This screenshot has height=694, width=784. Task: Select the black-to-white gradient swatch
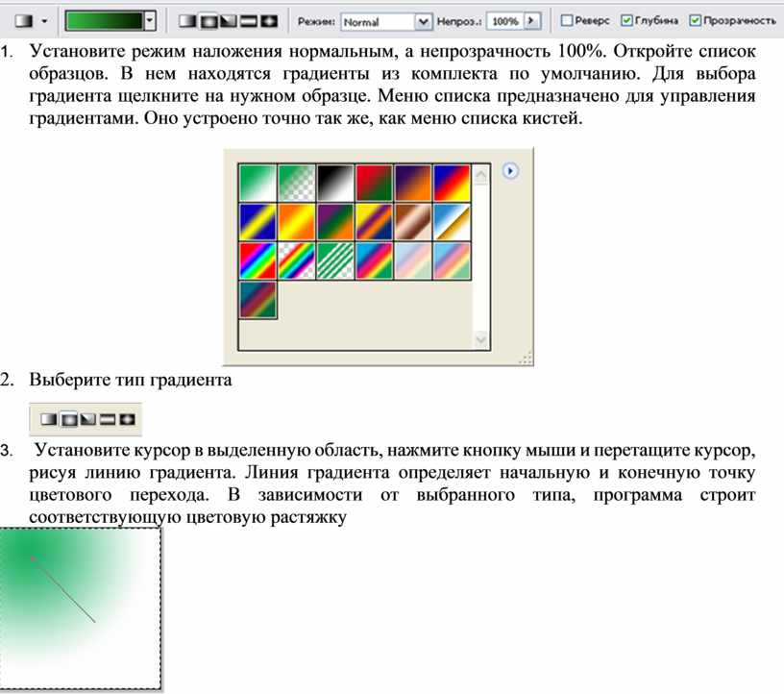coord(335,181)
